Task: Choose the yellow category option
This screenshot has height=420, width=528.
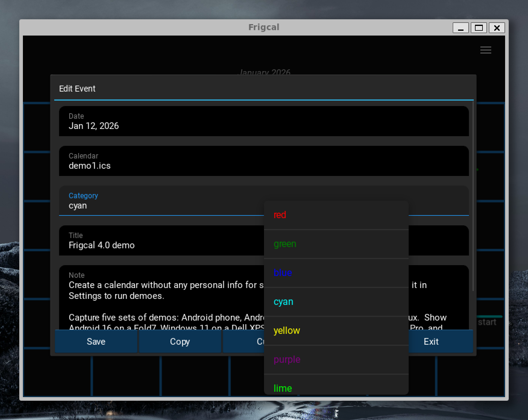Action: click(x=336, y=331)
